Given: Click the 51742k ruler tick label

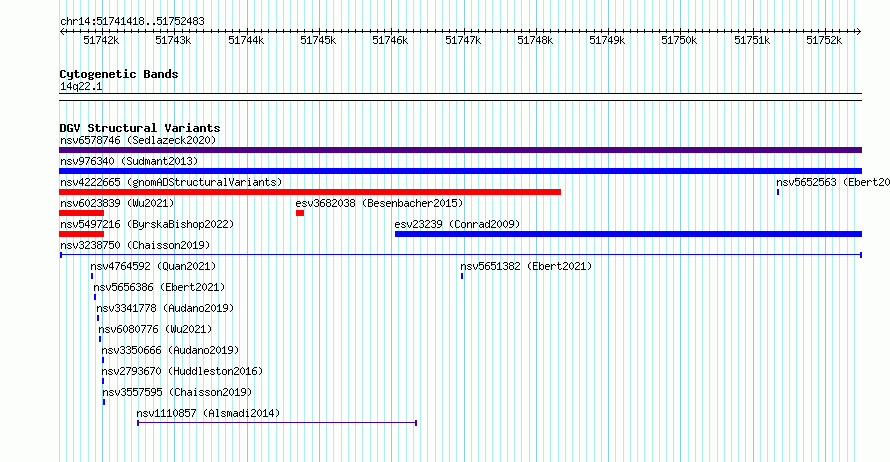Looking at the screenshot, I should (101, 40).
